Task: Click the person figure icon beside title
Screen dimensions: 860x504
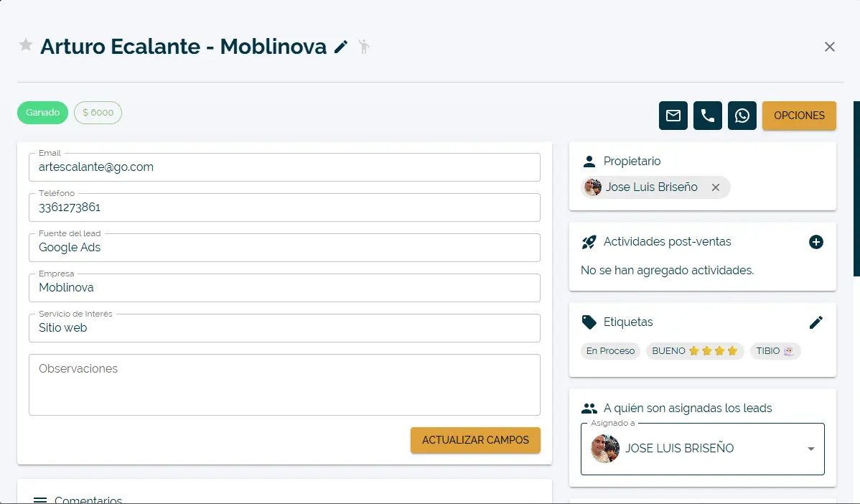Action: (x=364, y=47)
